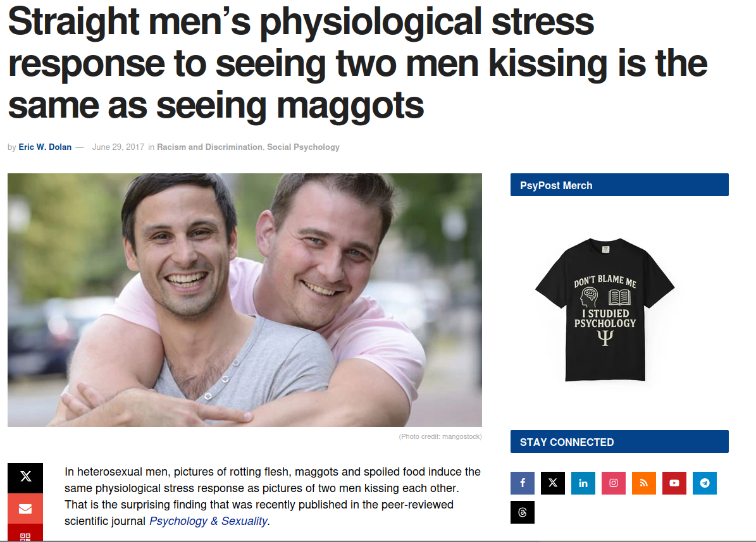Image resolution: width=756 pixels, height=542 pixels.
Task: Click the article's main photo
Action: pyautogui.click(x=244, y=300)
